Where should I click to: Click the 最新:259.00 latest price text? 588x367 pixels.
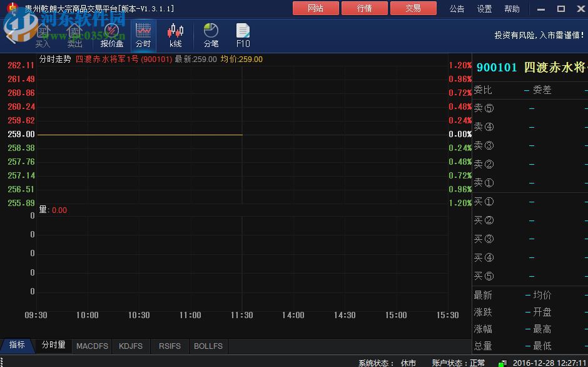click(x=196, y=59)
